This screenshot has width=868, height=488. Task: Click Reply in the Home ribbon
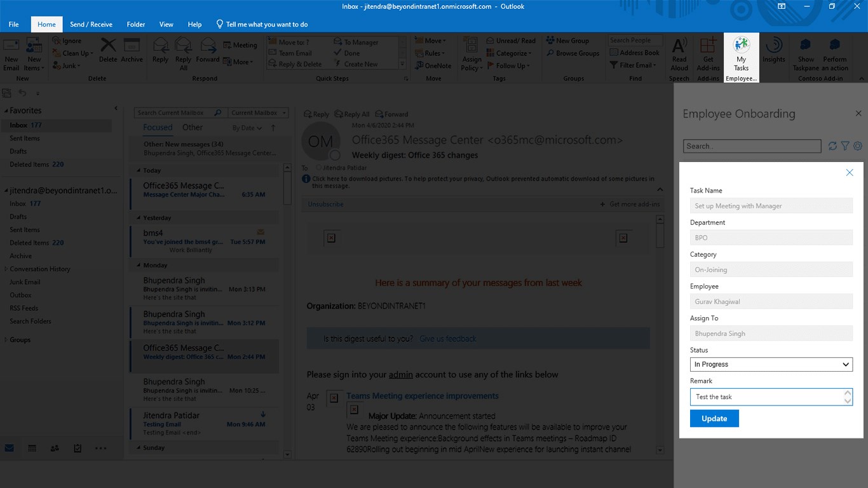pyautogui.click(x=160, y=51)
